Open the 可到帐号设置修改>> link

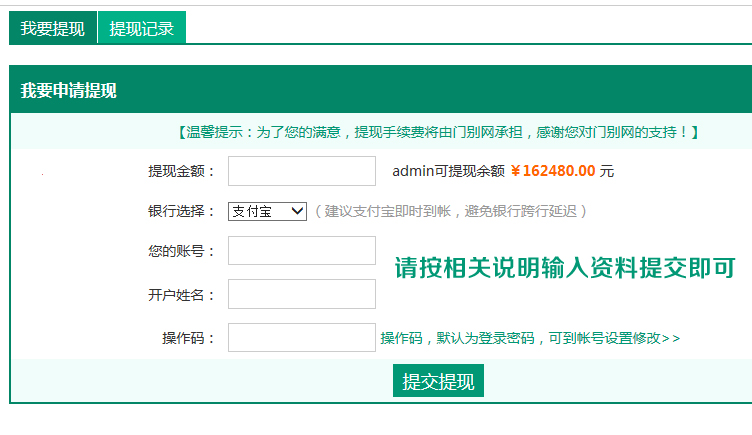(x=614, y=338)
